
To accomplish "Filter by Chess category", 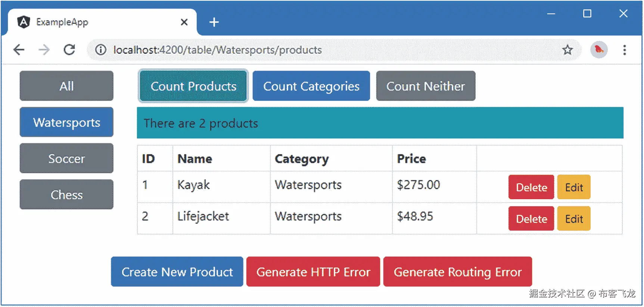I will 66,195.
